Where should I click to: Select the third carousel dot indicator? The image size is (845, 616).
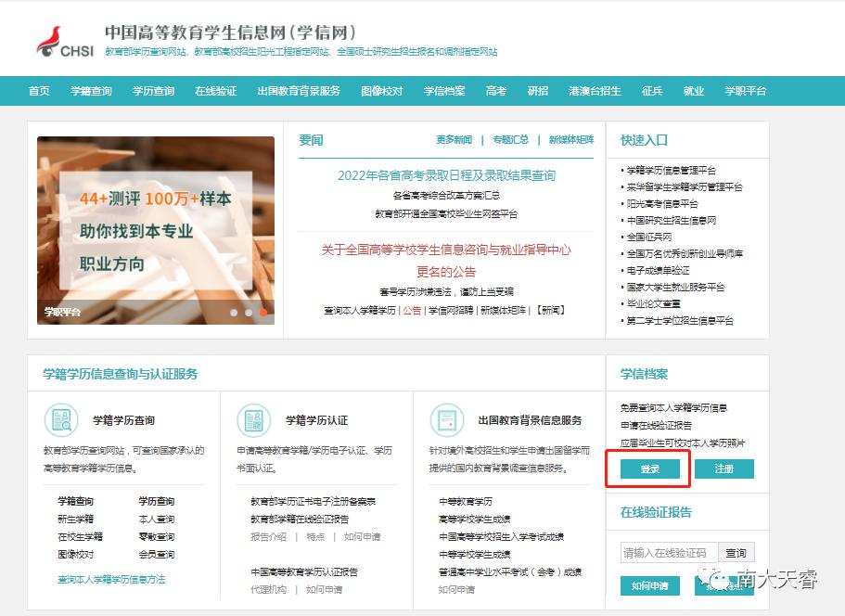tap(261, 314)
